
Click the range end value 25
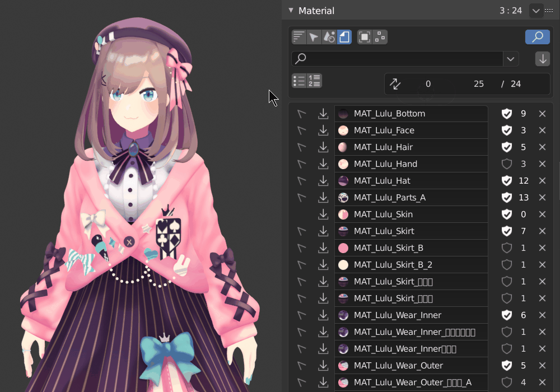[479, 84]
